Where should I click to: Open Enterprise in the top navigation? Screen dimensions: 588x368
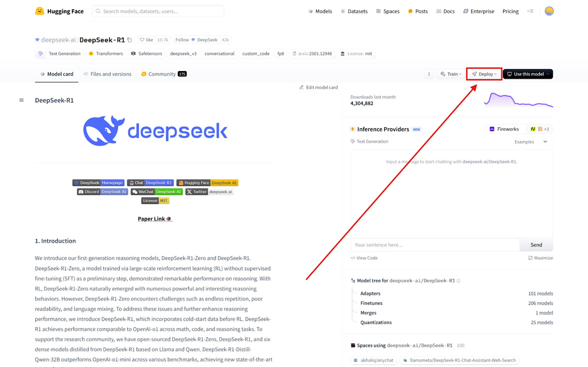pyautogui.click(x=479, y=11)
